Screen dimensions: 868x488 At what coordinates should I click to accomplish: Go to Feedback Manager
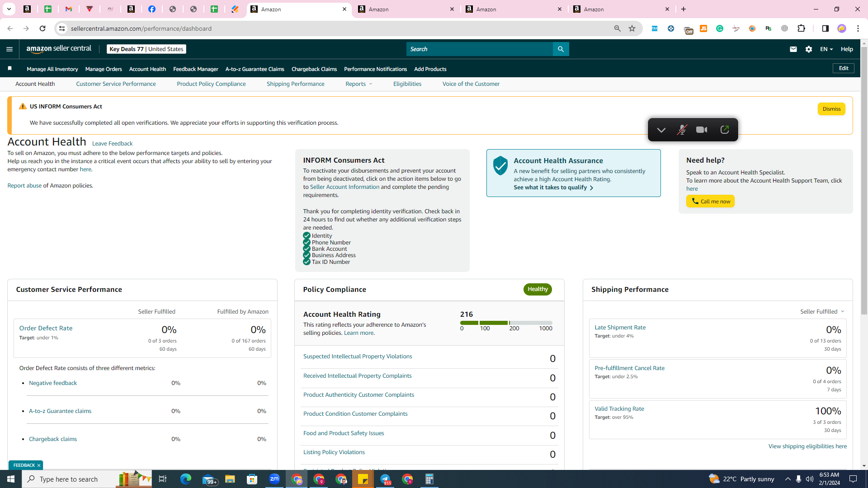click(196, 69)
